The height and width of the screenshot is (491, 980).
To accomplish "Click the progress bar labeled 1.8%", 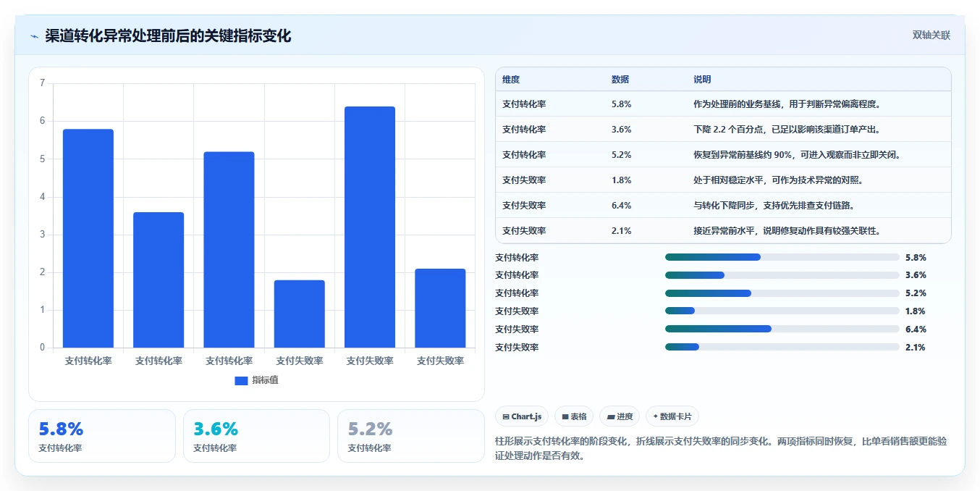I will [x=782, y=311].
